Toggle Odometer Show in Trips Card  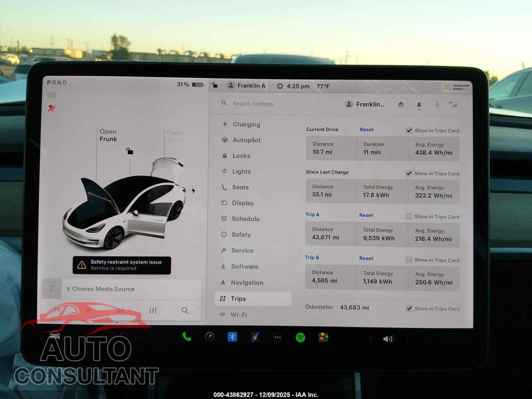pyautogui.click(x=409, y=308)
